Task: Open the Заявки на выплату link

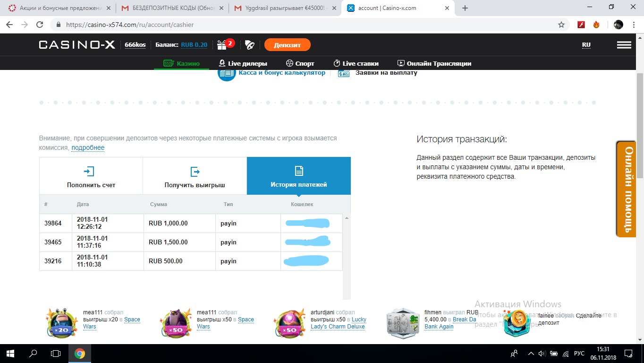Action: tap(386, 73)
